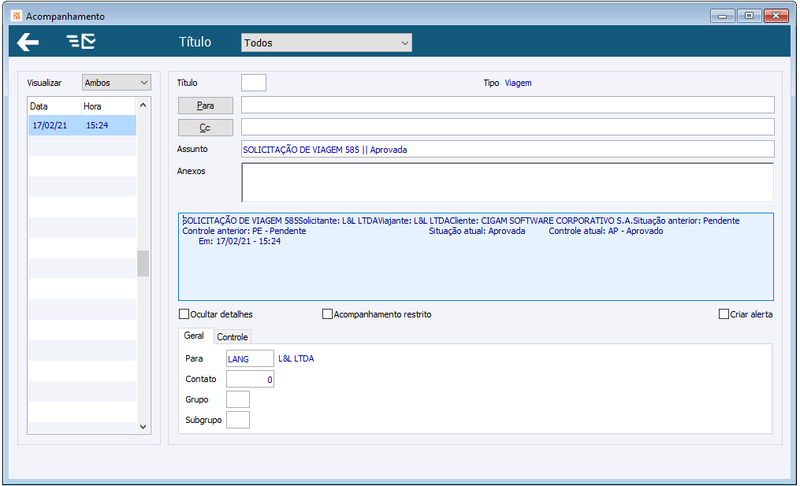Click the message list envelope icon
Screen dimensions: 800x486
[x=81, y=41]
